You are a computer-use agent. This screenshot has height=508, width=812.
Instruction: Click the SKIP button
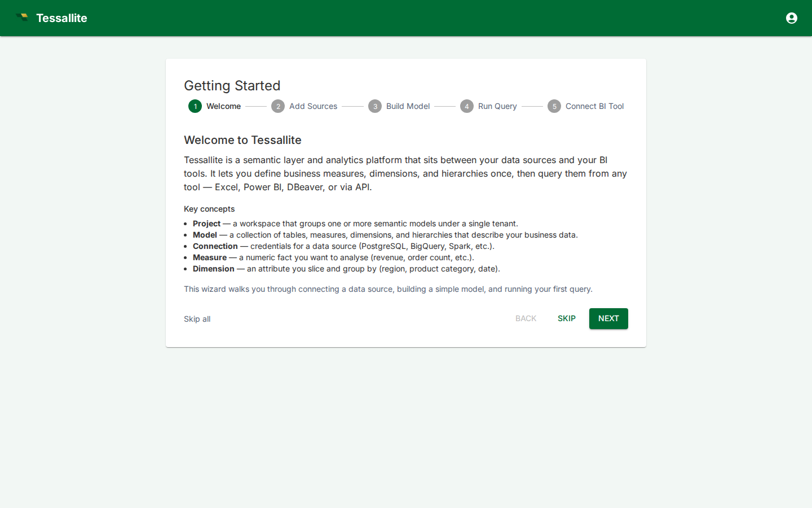[567, 318]
